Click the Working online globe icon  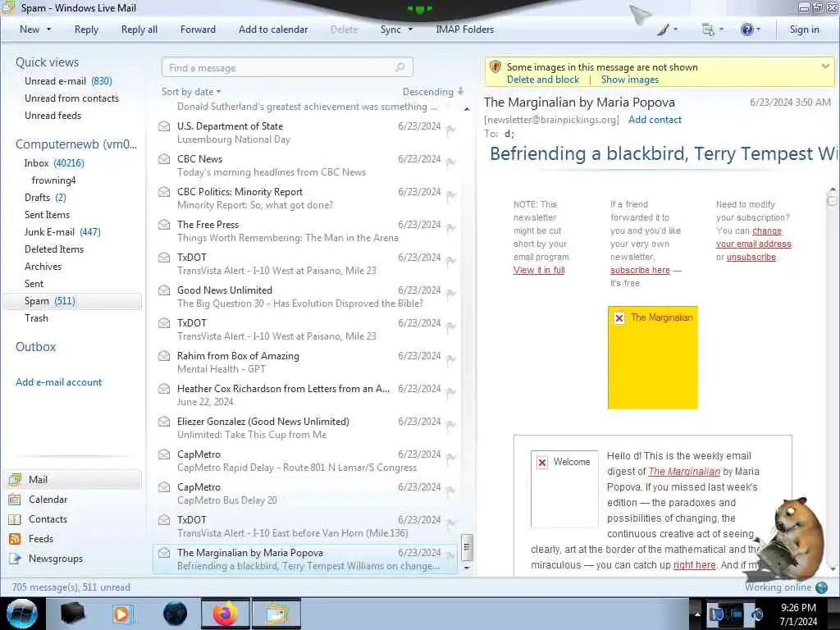point(821,587)
